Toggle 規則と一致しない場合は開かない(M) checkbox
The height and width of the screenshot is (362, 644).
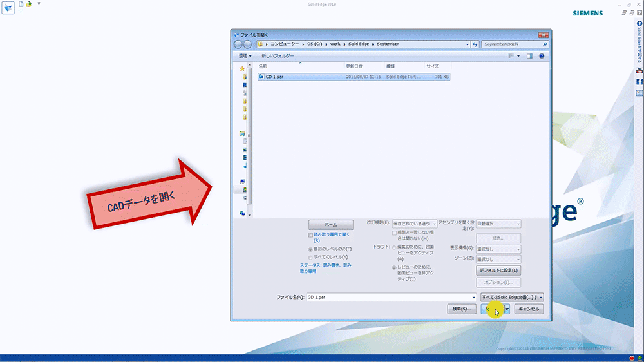pos(394,233)
